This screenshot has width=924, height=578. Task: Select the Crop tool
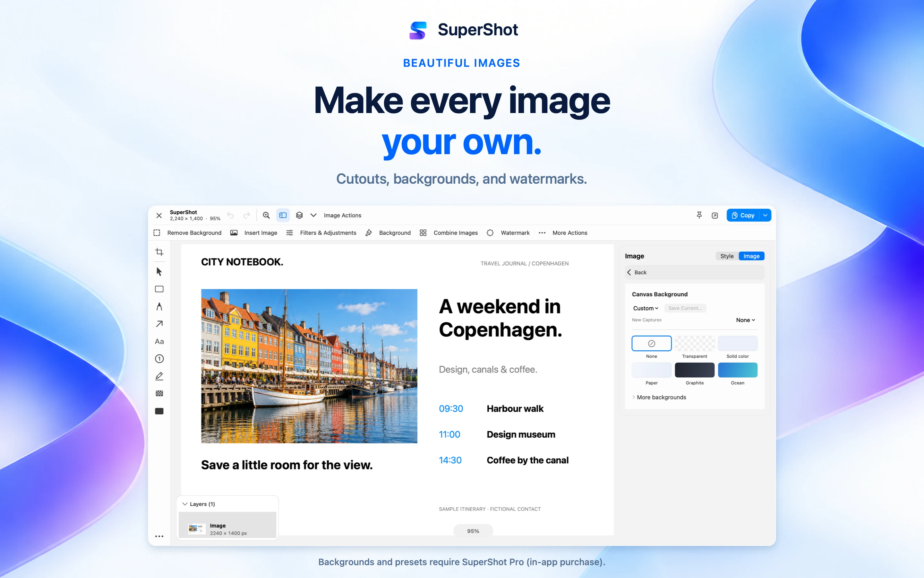[159, 252]
